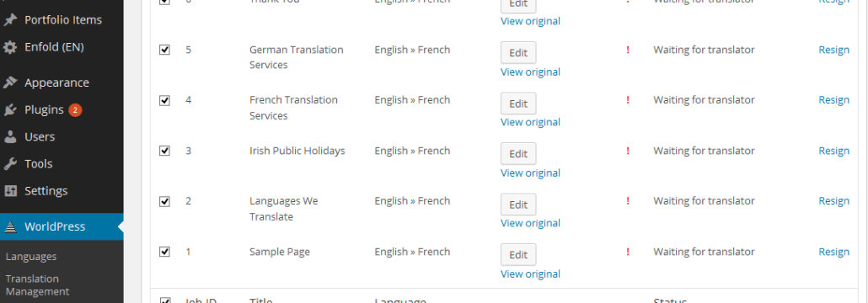The width and height of the screenshot is (868, 303).
Task: Edit the Languages We Translate job
Action: [x=518, y=205]
